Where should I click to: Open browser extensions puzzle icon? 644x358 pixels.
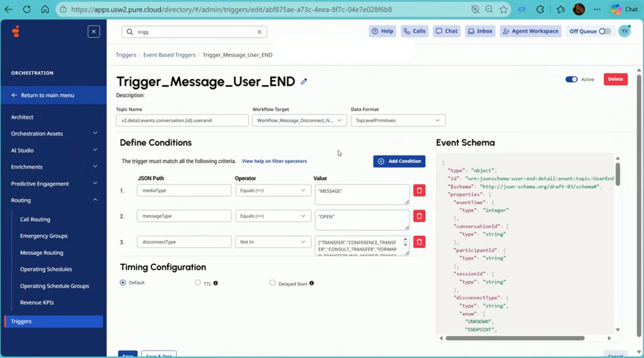point(540,9)
